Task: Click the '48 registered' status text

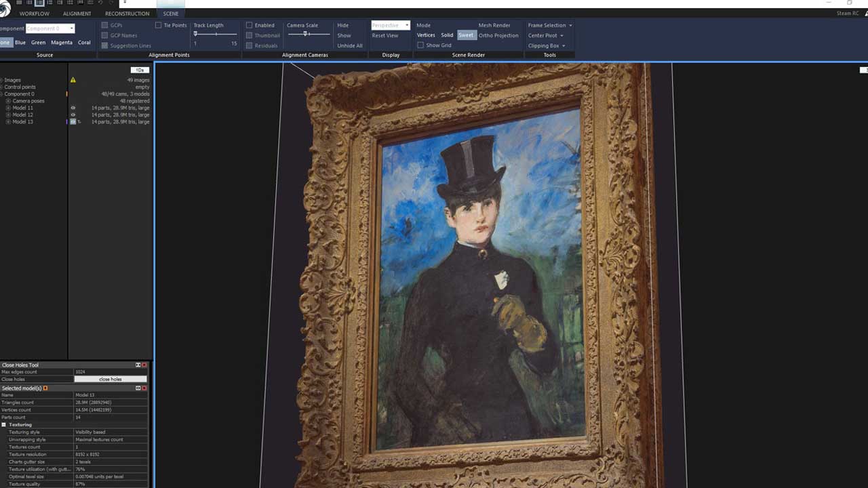Action: point(134,101)
